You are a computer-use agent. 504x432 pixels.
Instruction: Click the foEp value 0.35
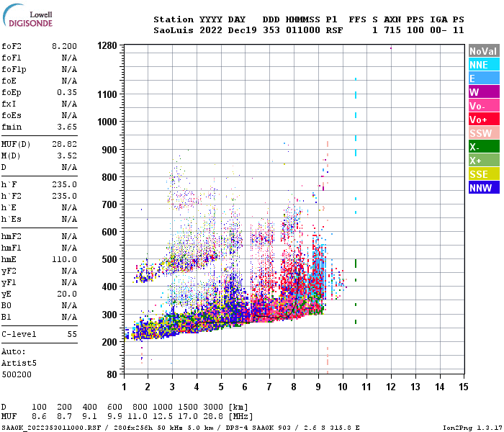pos(67,93)
